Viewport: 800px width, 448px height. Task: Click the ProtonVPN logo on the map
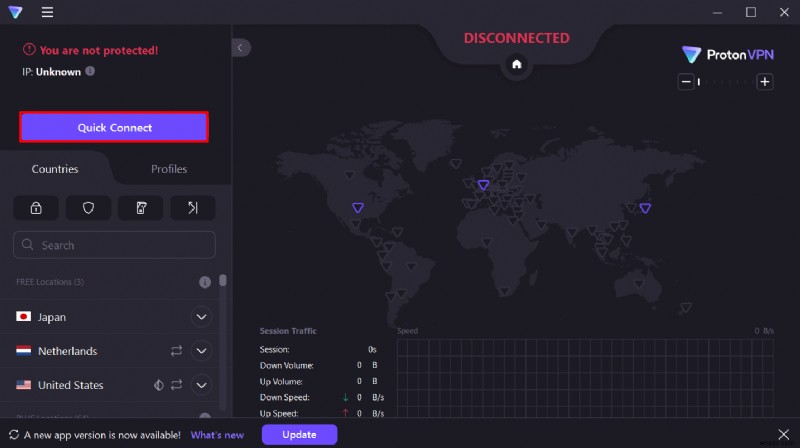728,55
